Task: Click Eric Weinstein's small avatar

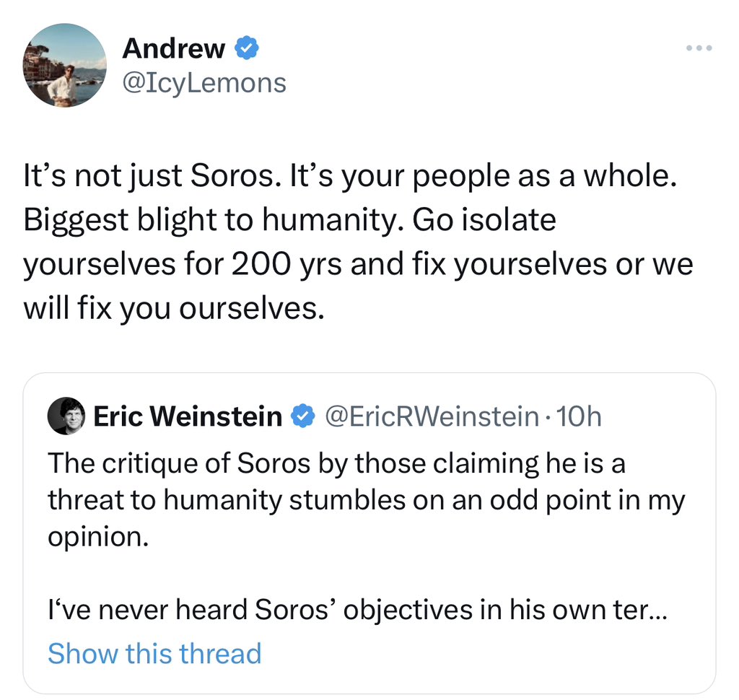Action: tap(67, 416)
